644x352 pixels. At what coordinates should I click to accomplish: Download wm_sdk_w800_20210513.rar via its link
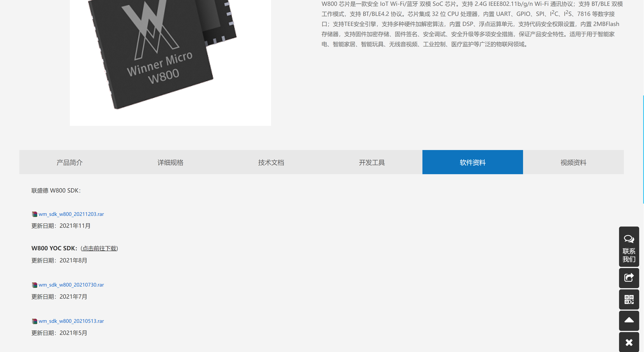click(71, 321)
